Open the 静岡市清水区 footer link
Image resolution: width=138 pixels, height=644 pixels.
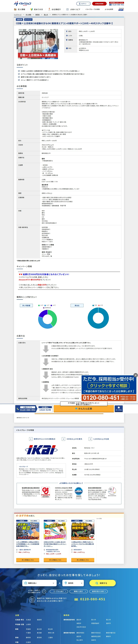coord(96,633)
